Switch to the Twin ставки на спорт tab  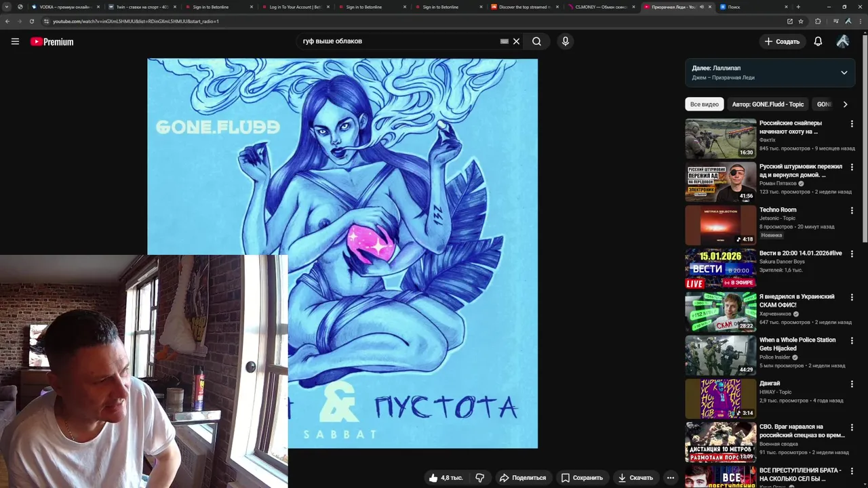[x=141, y=7]
